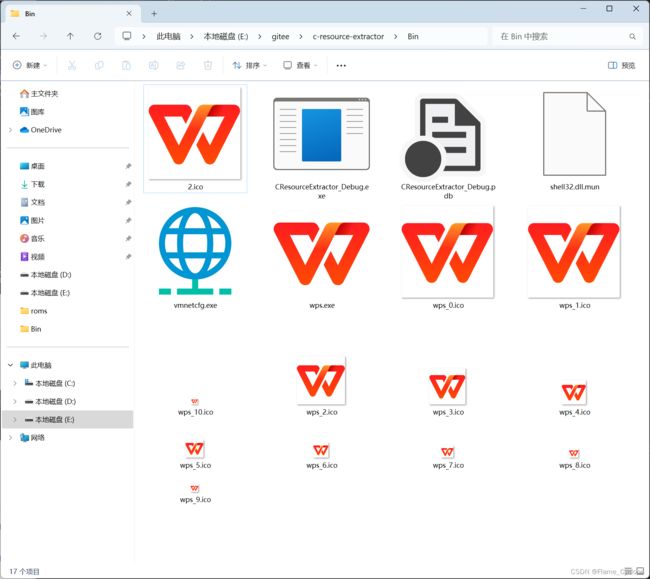This screenshot has width=650, height=579.
Task: Open 视频 (Videos) quick access item
Action: click(32, 257)
